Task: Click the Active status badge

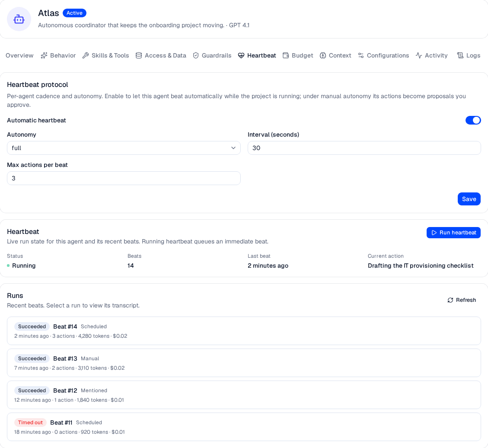Action: 74,13
